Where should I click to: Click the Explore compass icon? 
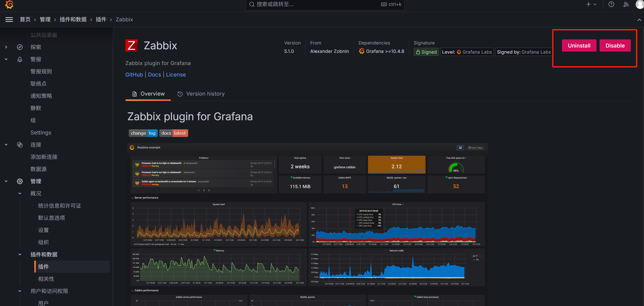[x=20, y=47]
